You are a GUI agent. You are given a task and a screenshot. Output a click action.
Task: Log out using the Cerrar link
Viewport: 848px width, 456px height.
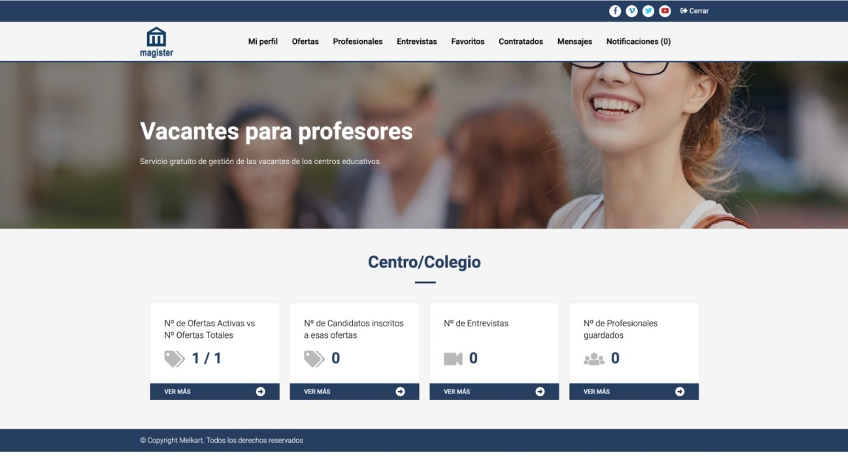pos(694,11)
